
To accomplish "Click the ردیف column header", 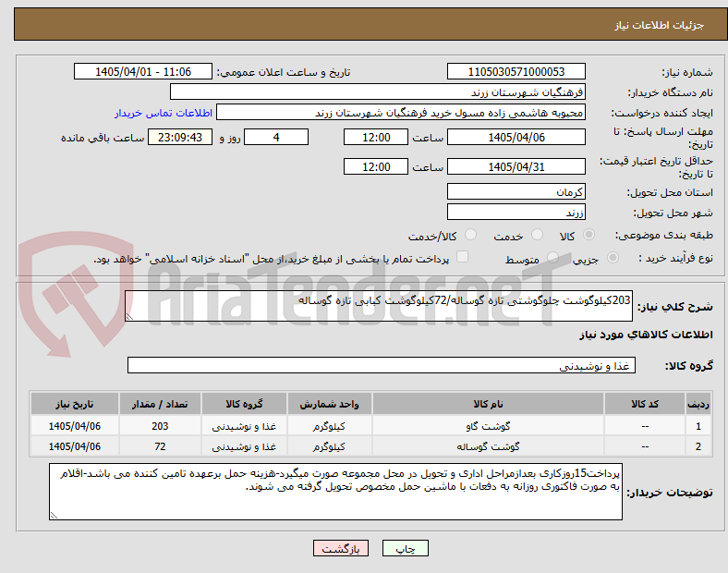I will click(698, 404).
